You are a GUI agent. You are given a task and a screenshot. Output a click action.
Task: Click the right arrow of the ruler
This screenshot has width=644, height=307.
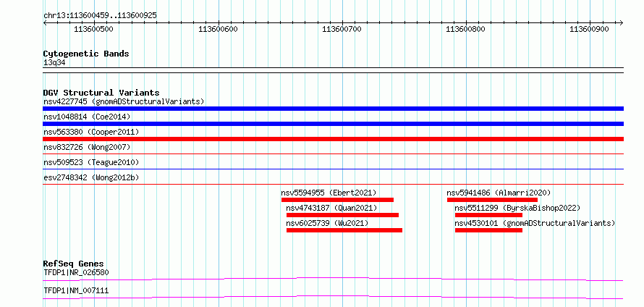[622, 23]
